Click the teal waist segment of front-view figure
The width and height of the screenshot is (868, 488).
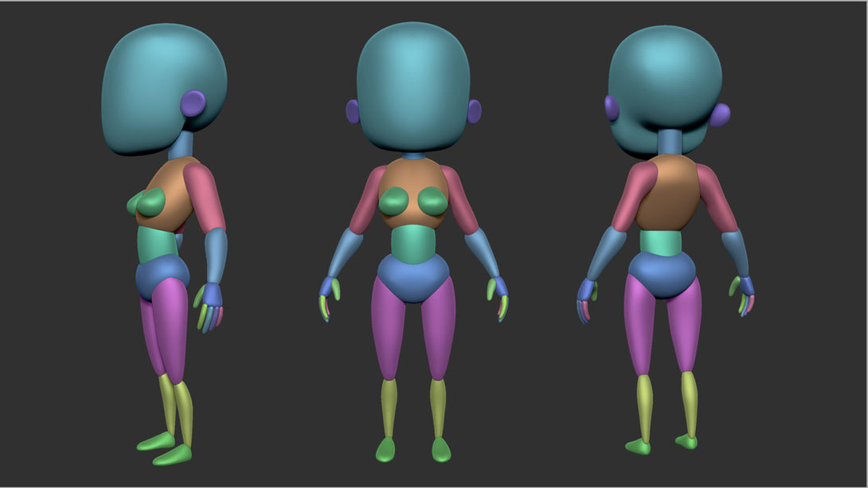(412, 241)
